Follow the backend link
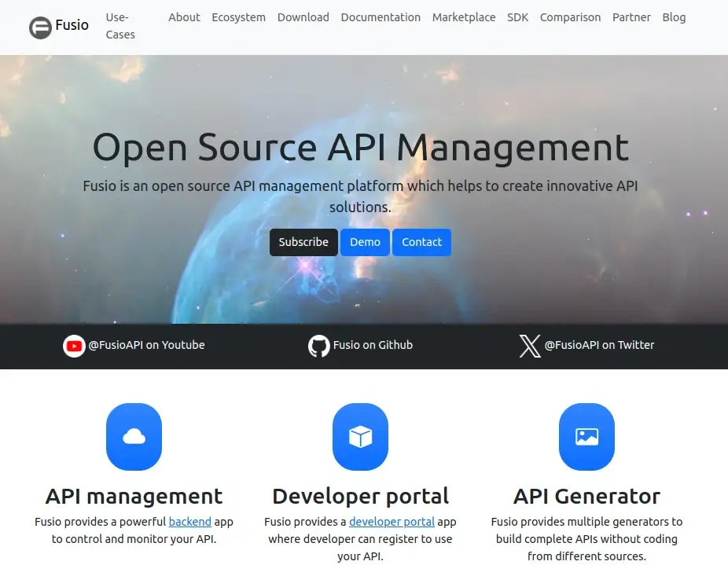Screen dimensions: 728x565 click(x=190, y=522)
